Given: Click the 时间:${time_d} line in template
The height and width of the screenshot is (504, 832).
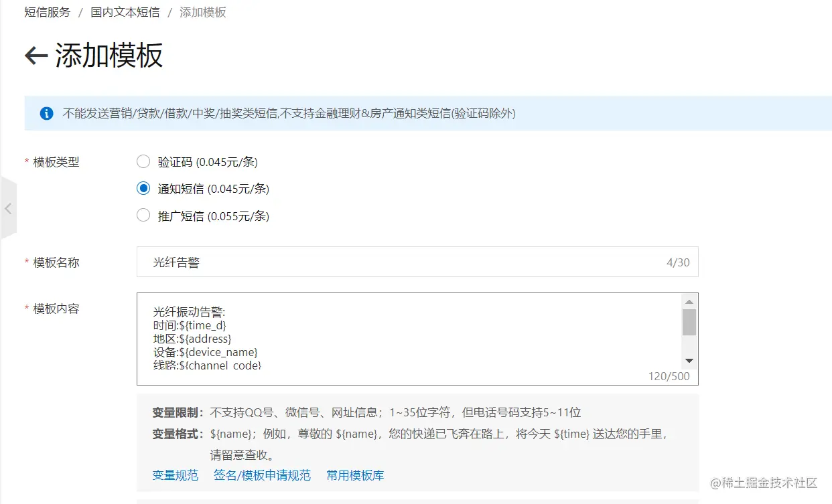Looking at the screenshot, I should (x=190, y=325).
